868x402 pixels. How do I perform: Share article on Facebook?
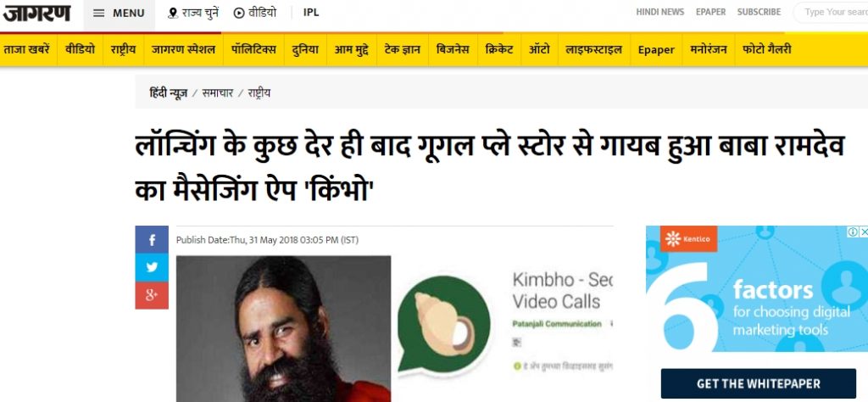pos(152,239)
